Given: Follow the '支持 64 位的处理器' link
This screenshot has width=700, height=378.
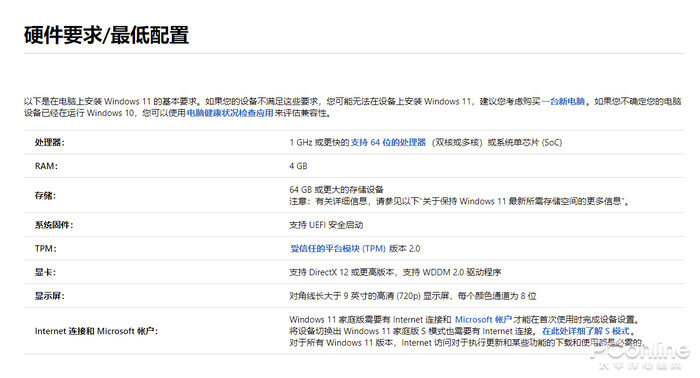Looking at the screenshot, I should [388, 142].
